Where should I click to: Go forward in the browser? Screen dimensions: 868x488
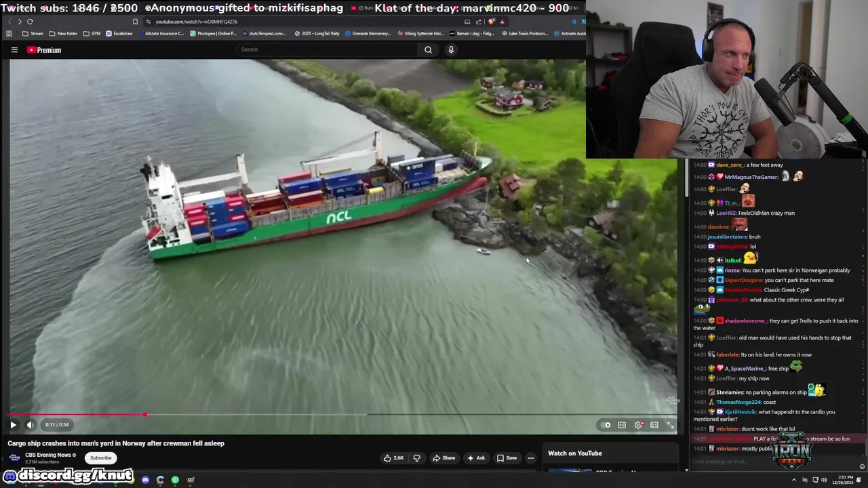[20, 22]
